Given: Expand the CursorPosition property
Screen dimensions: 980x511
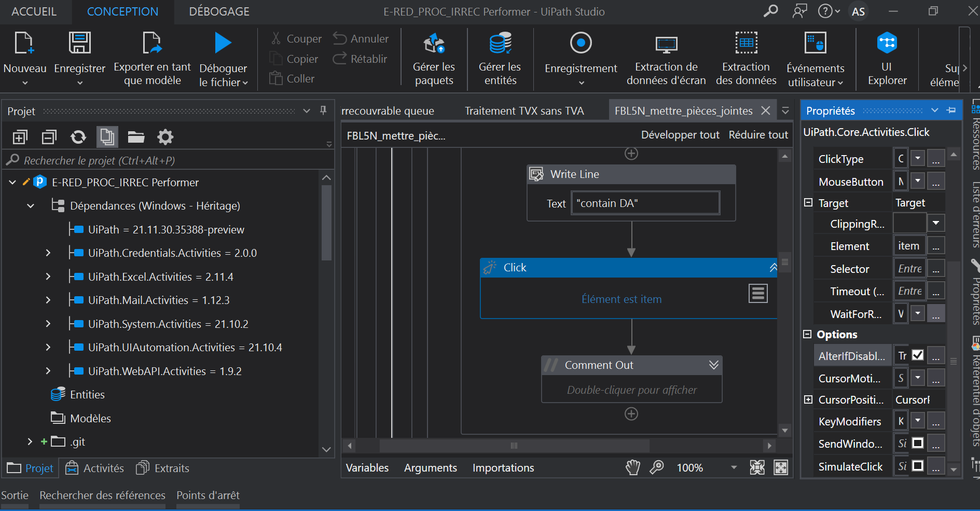Looking at the screenshot, I should (808, 399).
